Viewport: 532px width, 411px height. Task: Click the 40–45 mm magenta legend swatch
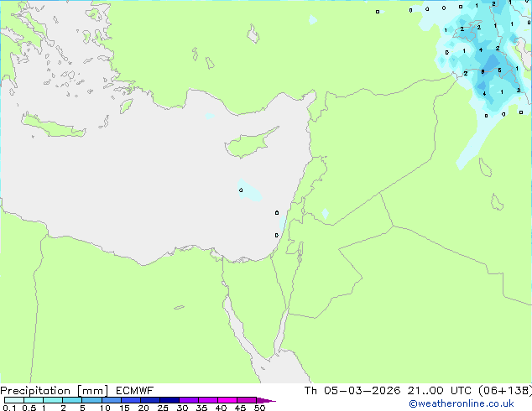point(227,400)
